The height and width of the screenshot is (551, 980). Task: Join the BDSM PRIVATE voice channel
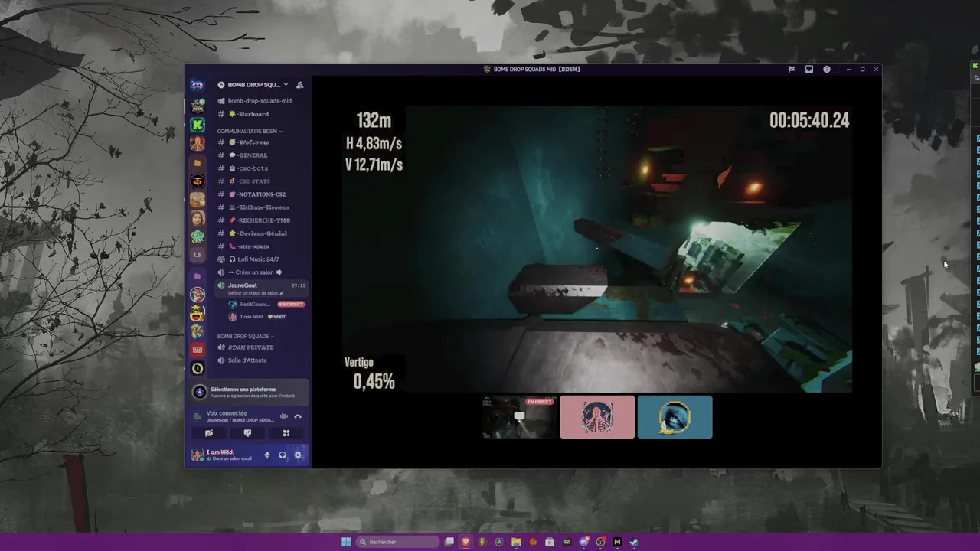click(260, 347)
